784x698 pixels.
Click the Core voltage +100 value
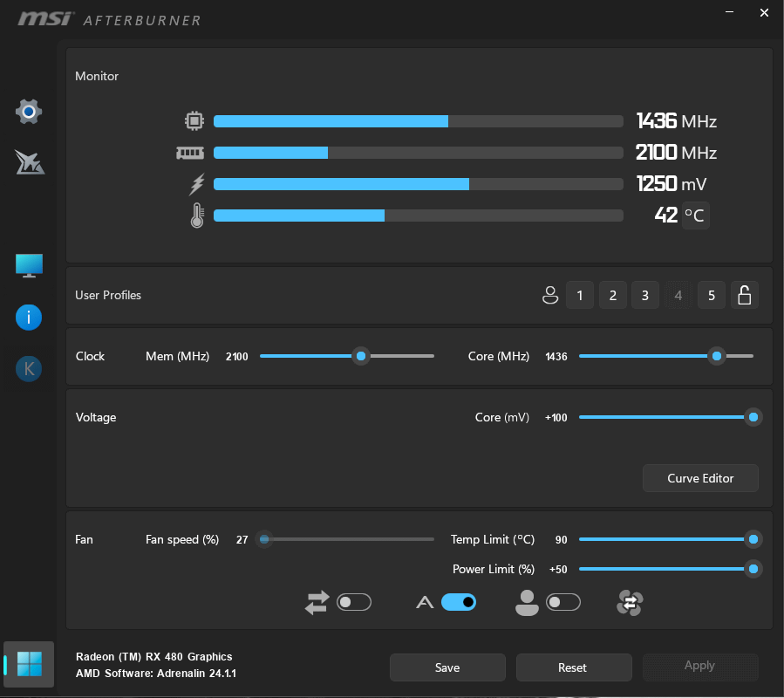556,417
